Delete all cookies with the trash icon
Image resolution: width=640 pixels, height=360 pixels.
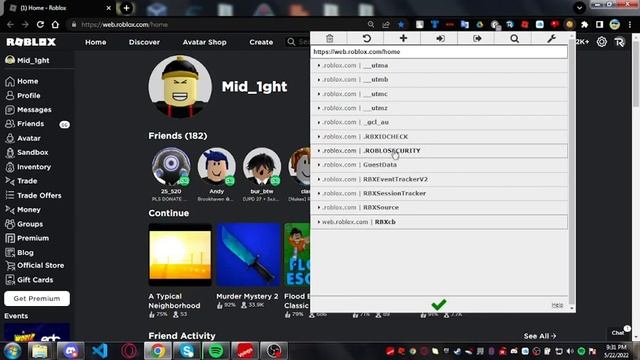tap(329, 38)
